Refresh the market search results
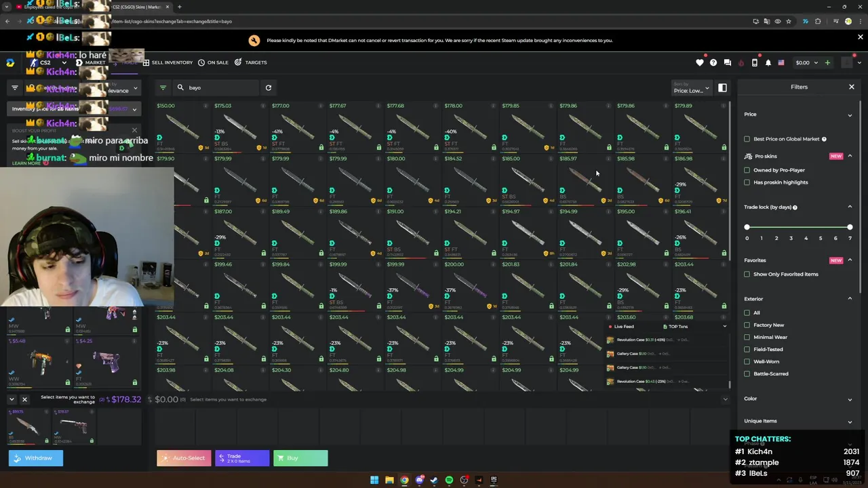The image size is (868, 488). pyautogui.click(x=269, y=87)
